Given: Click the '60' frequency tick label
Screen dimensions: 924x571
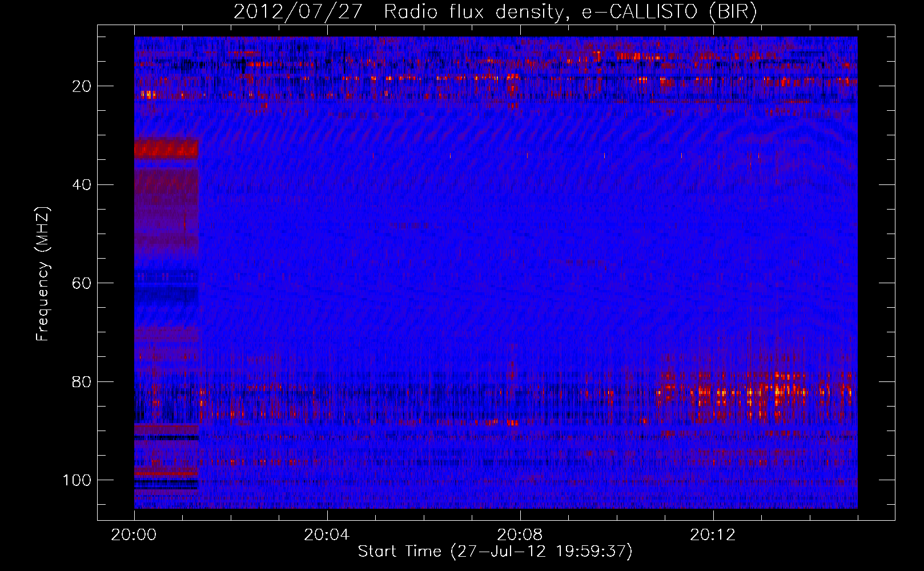Looking at the screenshot, I should 82,283.
